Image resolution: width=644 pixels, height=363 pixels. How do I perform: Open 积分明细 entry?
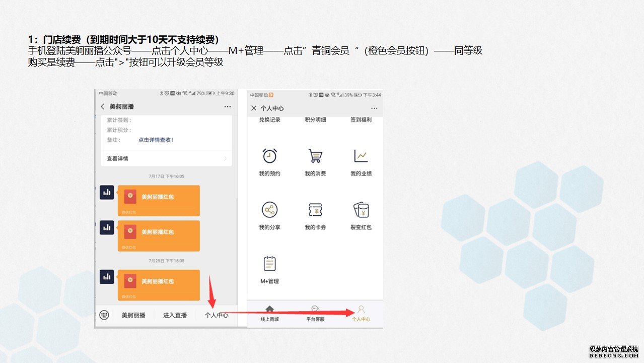pos(315,120)
